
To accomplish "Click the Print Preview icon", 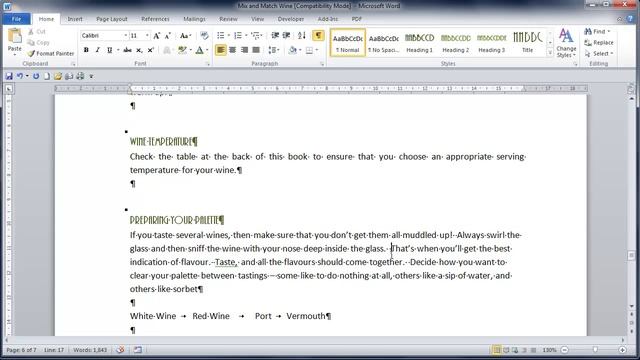I will tap(80, 76).
